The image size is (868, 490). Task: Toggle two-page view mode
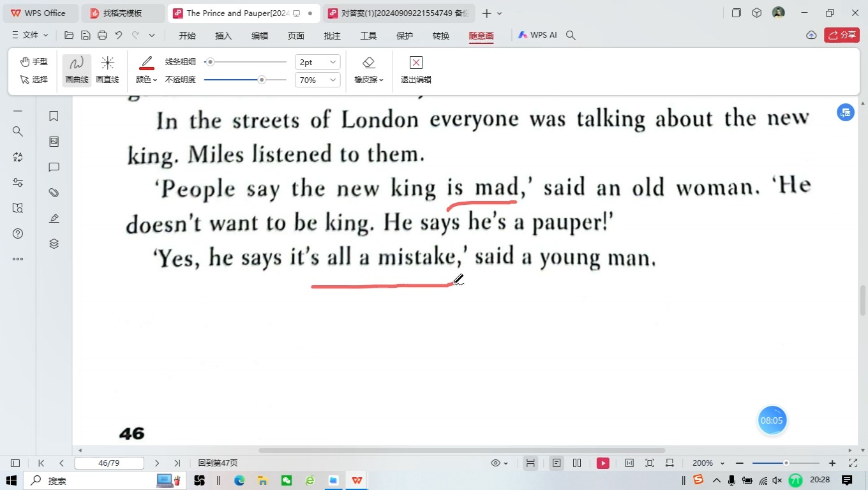tap(577, 463)
